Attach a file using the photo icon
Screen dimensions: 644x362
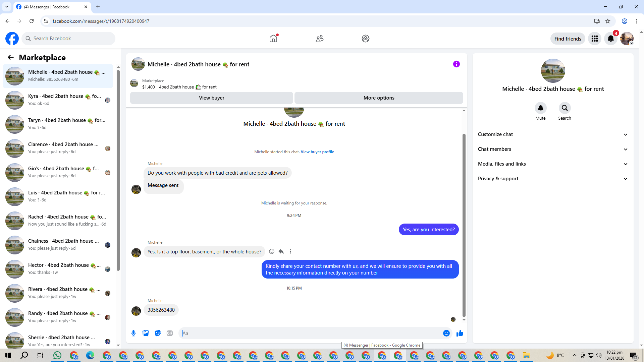click(146, 333)
